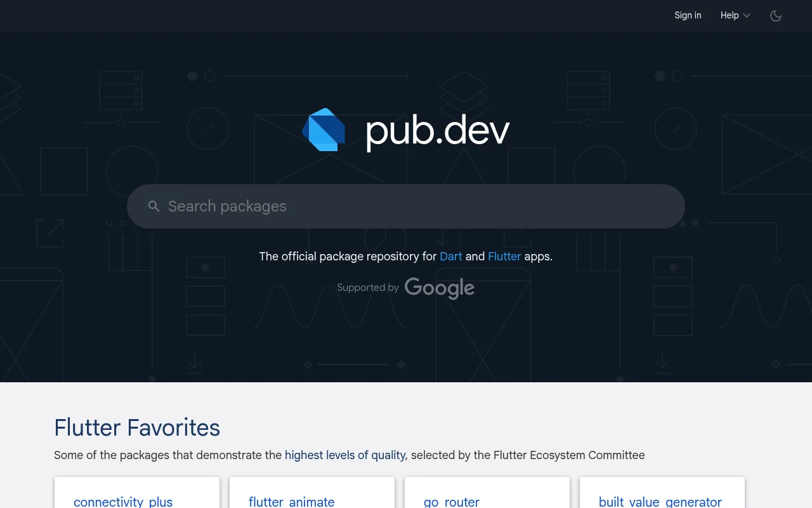Open the highest levels of quality link
Image resolution: width=812 pixels, height=508 pixels.
click(346, 455)
